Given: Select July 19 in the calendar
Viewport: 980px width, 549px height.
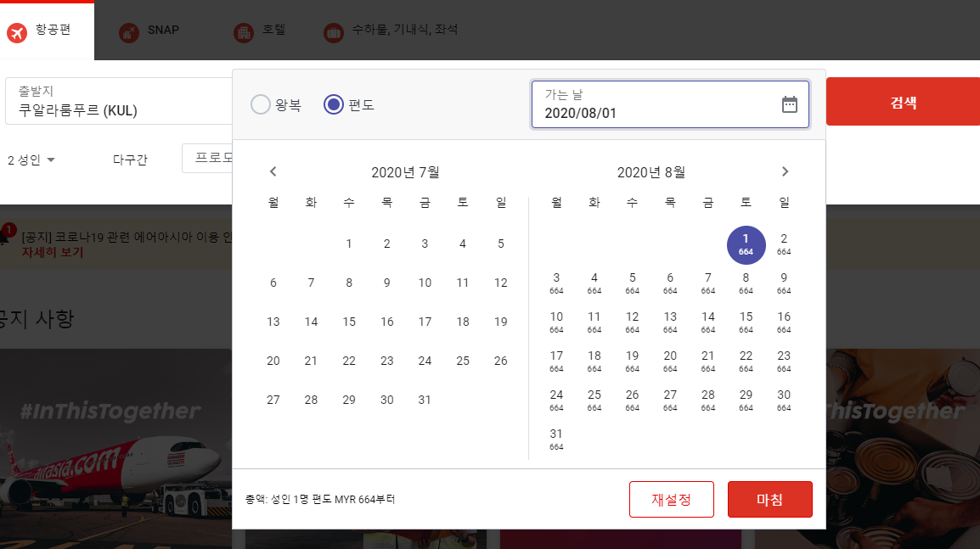Looking at the screenshot, I should coord(501,322).
